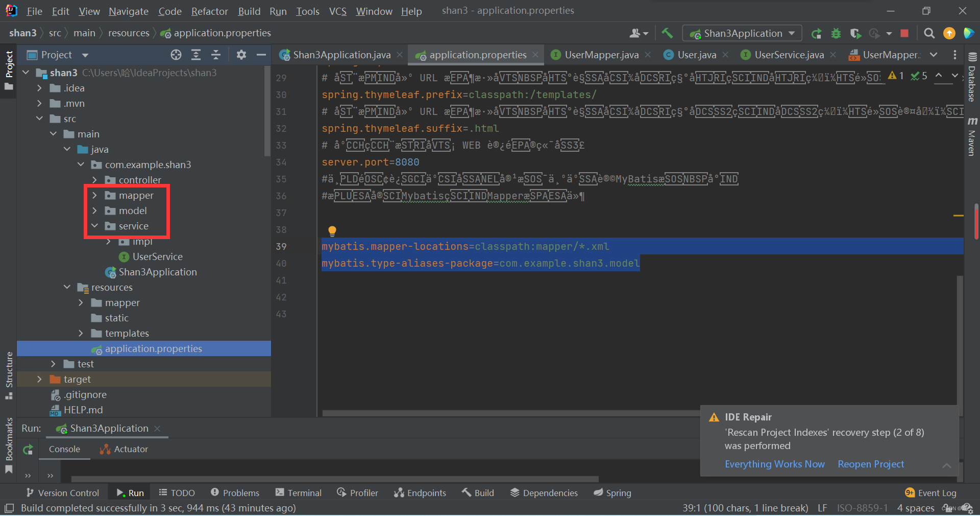Collapse all in Project panel
The width and height of the screenshot is (980, 516).
click(216, 55)
